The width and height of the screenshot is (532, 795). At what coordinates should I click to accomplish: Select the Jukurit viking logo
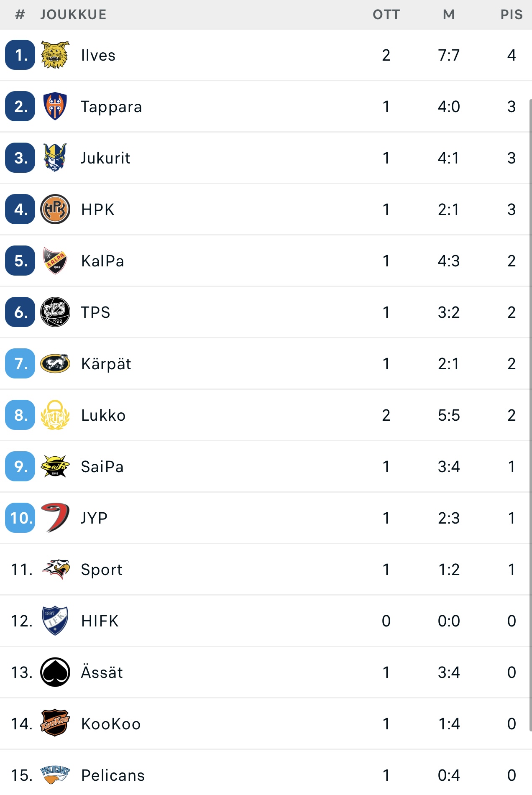[55, 158]
